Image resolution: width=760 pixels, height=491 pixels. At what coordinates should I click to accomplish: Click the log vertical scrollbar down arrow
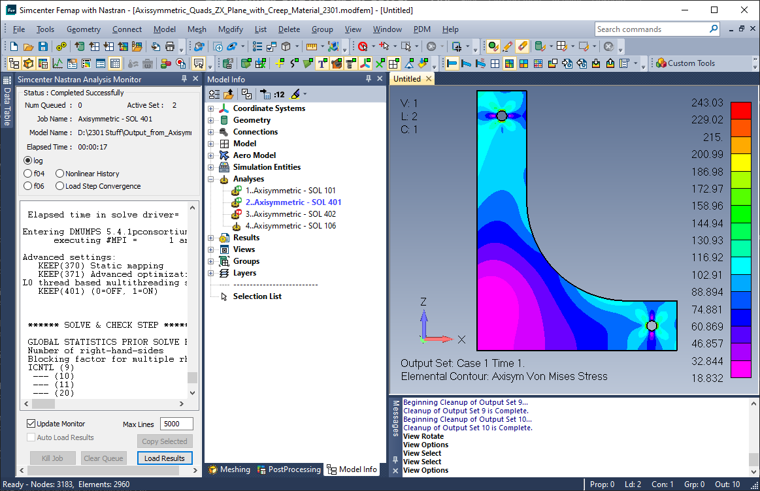click(x=192, y=393)
